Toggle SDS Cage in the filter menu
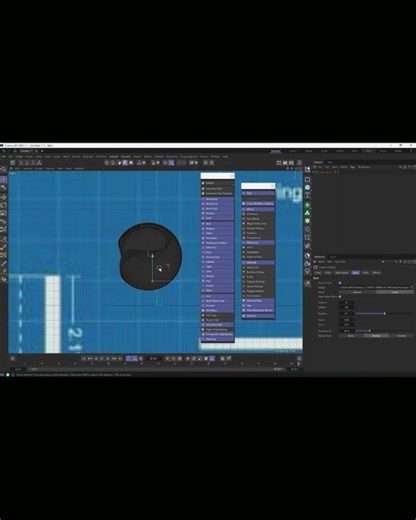Viewport: 416px width, 520px height. [x=218, y=315]
